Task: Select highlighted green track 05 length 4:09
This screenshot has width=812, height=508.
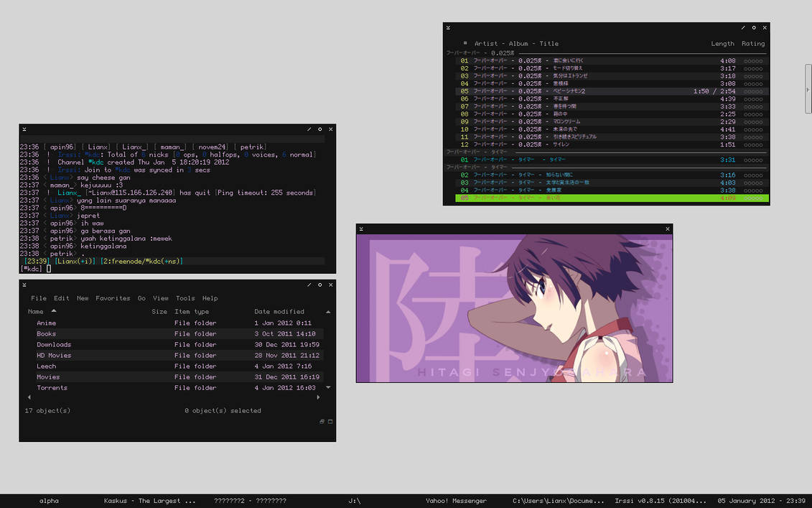Action: [612, 198]
